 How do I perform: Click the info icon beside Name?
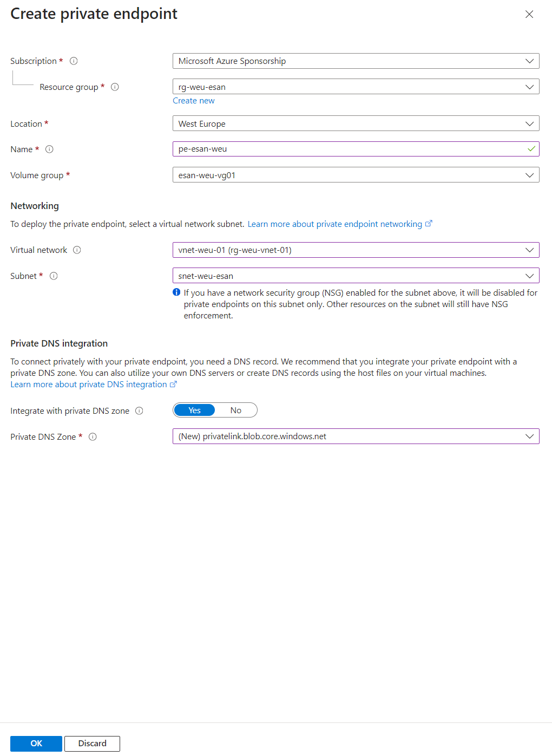click(x=49, y=149)
